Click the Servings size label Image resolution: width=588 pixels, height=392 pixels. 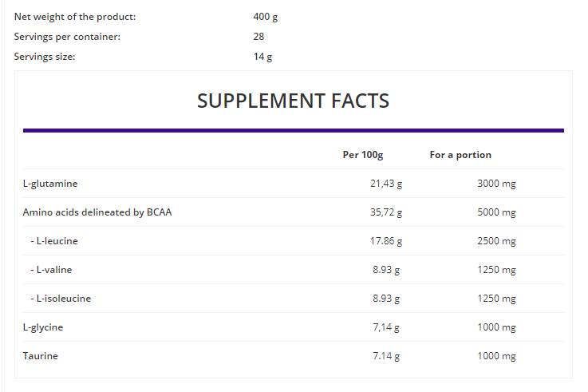(45, 57)
